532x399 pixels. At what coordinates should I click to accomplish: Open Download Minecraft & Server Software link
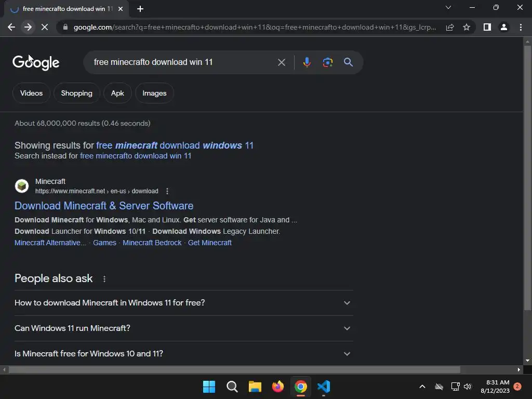(x=104, y=206)
